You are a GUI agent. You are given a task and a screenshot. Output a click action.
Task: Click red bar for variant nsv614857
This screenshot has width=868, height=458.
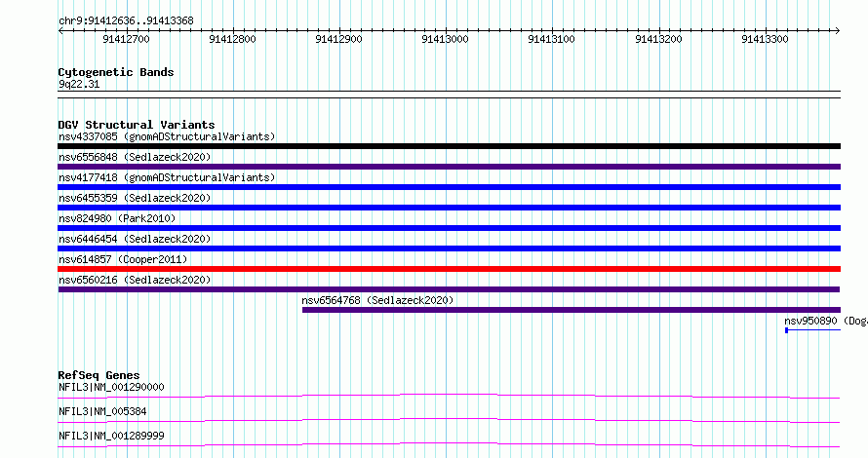pyautogui.click(x=449, y=269)
